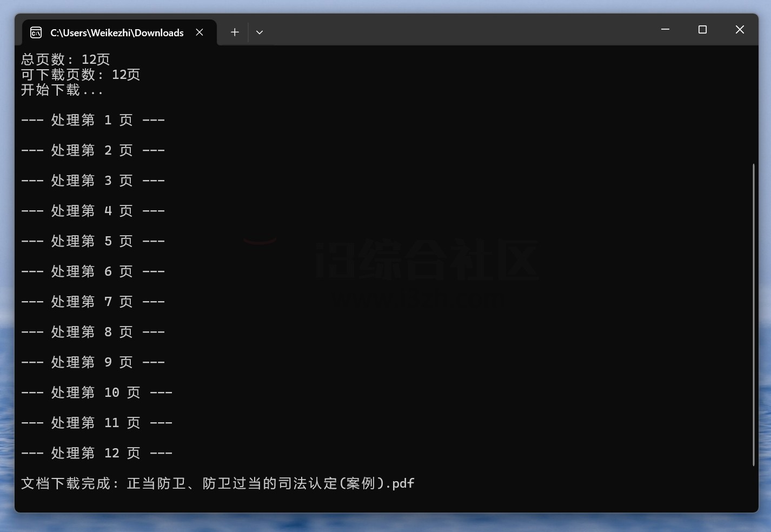Click the '处理第 12 页' line
Viewport: 771px width, 532px height.
pos(97,453)
